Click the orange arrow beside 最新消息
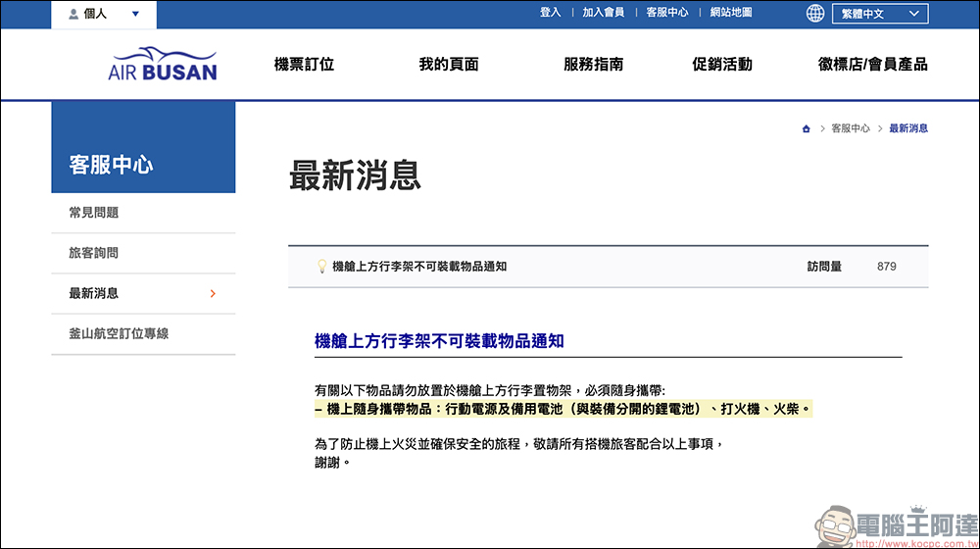This screenshot has width=980, height=549. (x=213, y=293)
